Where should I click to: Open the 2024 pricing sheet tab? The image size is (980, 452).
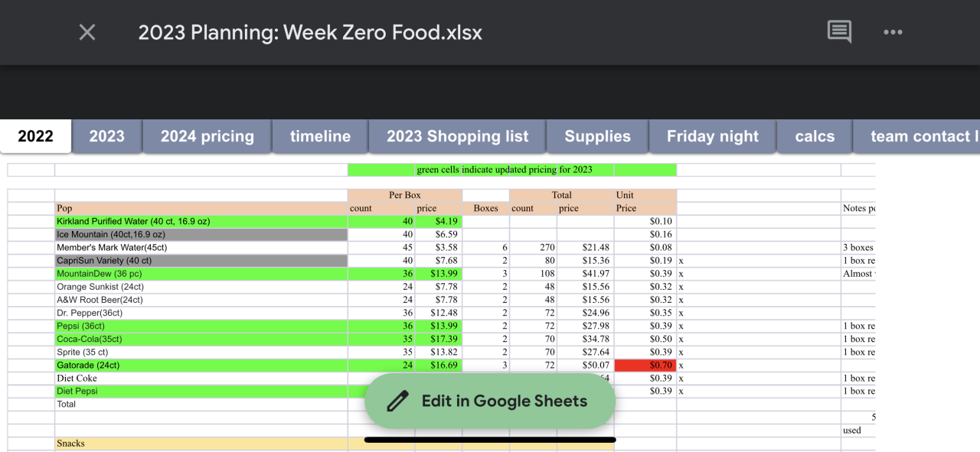pos(207,136)
